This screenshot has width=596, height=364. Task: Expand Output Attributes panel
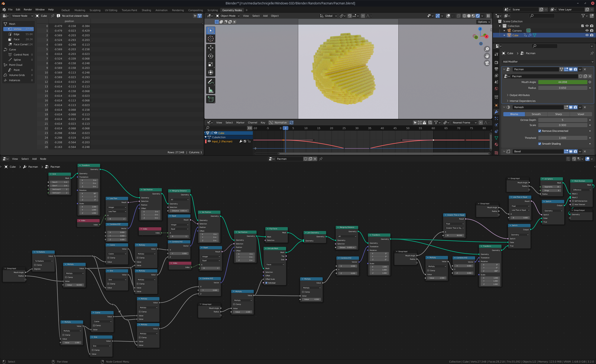pos(519,95)
